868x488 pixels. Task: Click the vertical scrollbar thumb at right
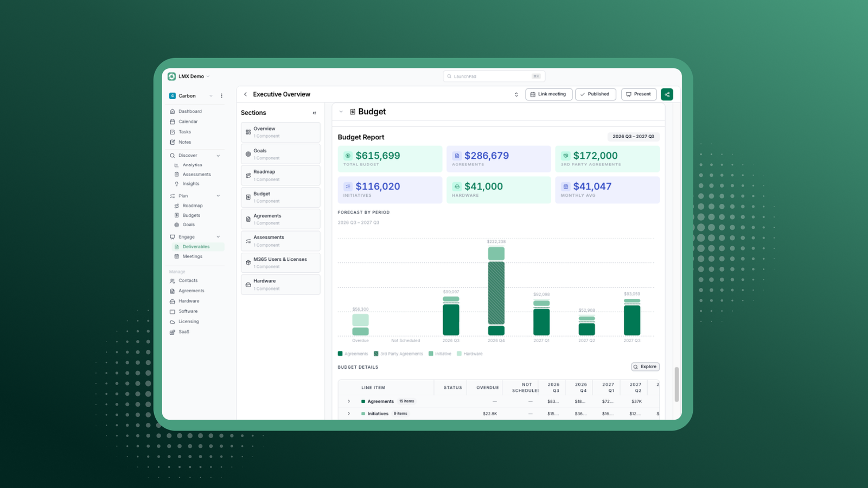pos(676,384)
